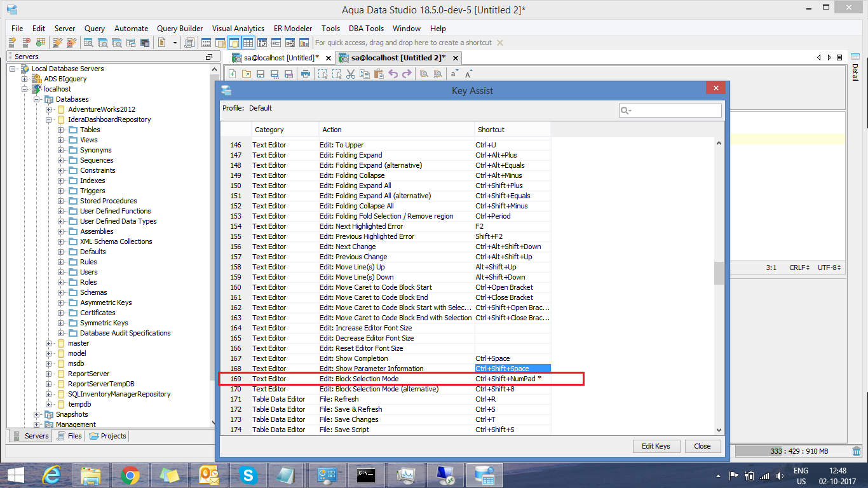This screenshot has width=868, height=488.
Task: Click the Redo arrow icon
Action: [407, 74]
